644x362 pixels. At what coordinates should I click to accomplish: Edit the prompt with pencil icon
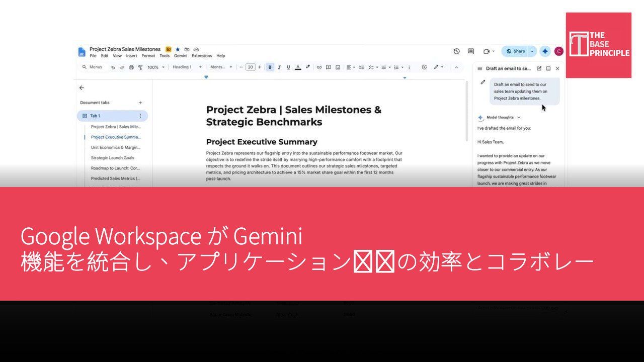(483, 82)
